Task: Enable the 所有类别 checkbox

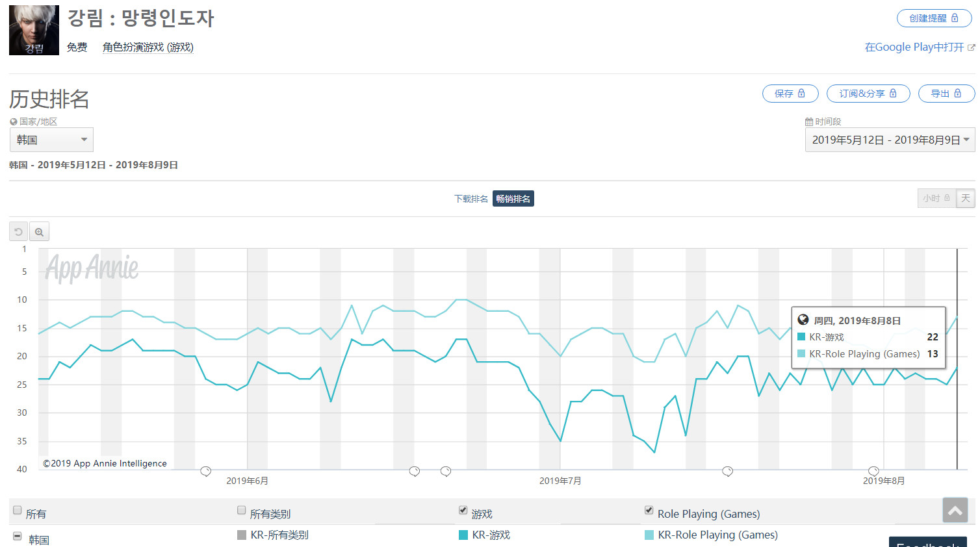Action: coord(242,510)
